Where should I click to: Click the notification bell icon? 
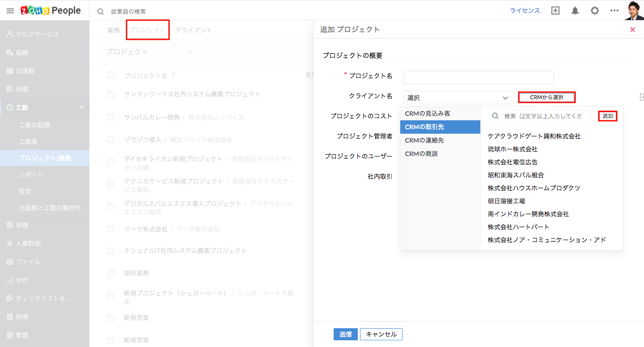pyautogui.click(x=575, y=11)
